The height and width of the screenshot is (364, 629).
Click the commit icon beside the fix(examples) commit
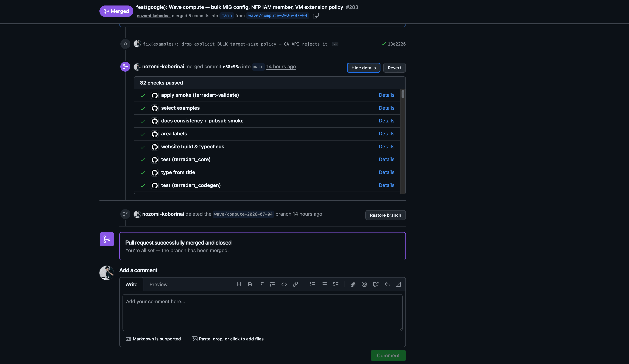click(x=125, y=44)
